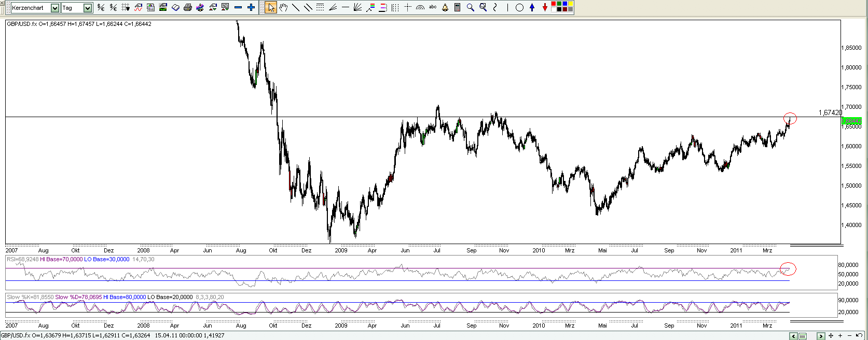Screen dimensions: 868x340
Task: Click the colorful chart settings icon
Action: (200, 7)
